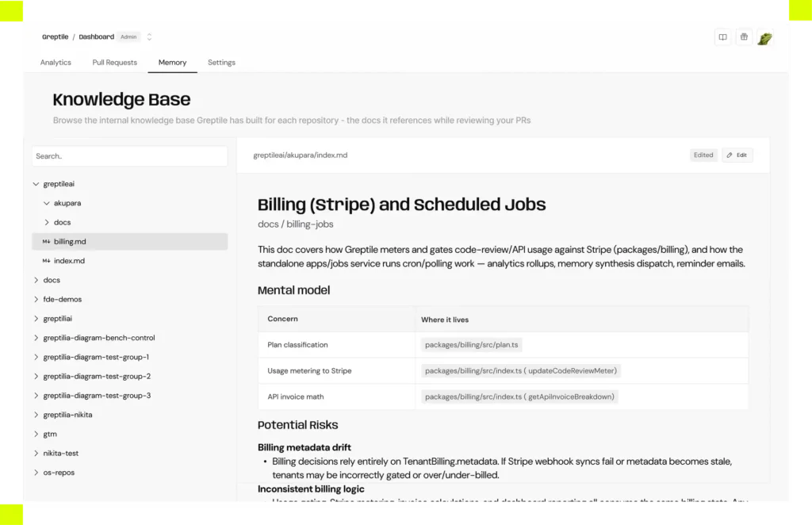The height and width of the screenshot is (525, 812).
Task: Click the docs / billing-jobs breadcrumb text
Action: [296, 224]
